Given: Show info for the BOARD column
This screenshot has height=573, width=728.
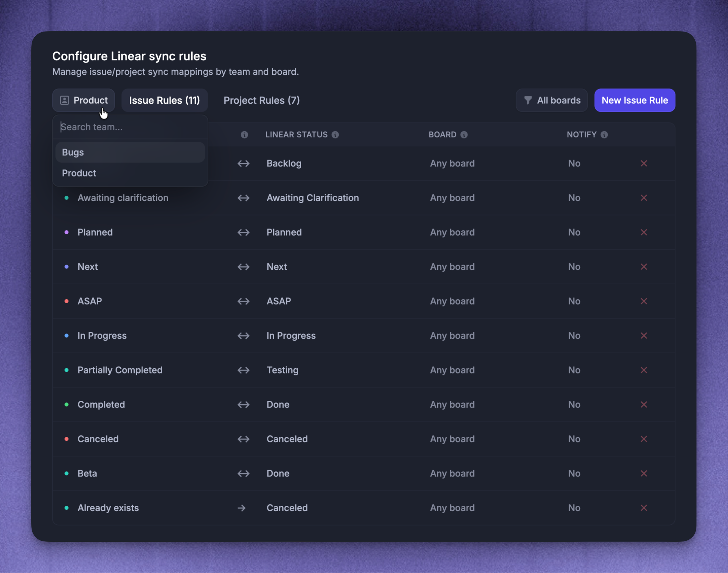Looking at the screenshot, I should point(464,135).
